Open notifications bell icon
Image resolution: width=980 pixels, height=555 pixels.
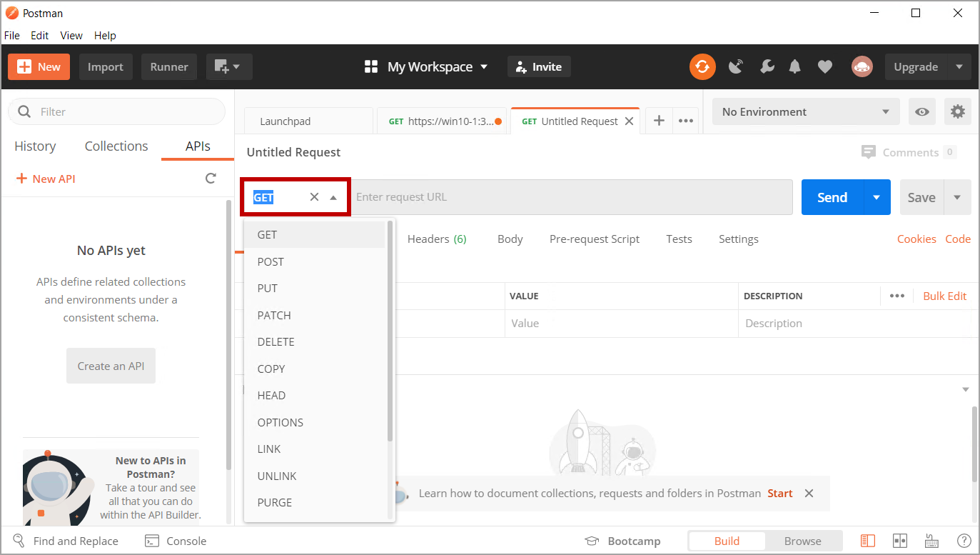point(794,66)
